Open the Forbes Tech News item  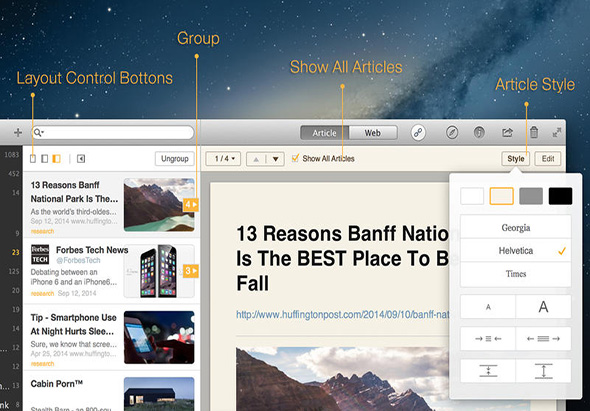pos(111,271)
